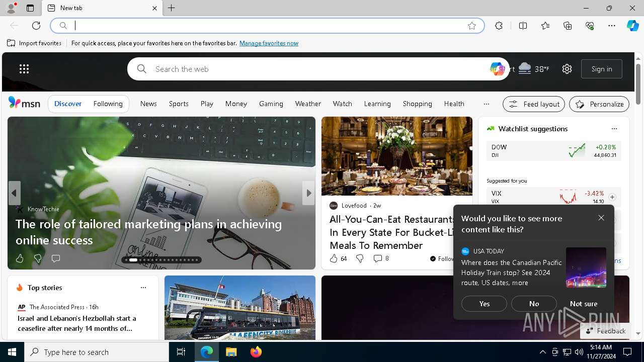Show hidden system tray icons
The width and height of the screenshot is (644, 362).
pyautogui.click(x=542, y=352)
